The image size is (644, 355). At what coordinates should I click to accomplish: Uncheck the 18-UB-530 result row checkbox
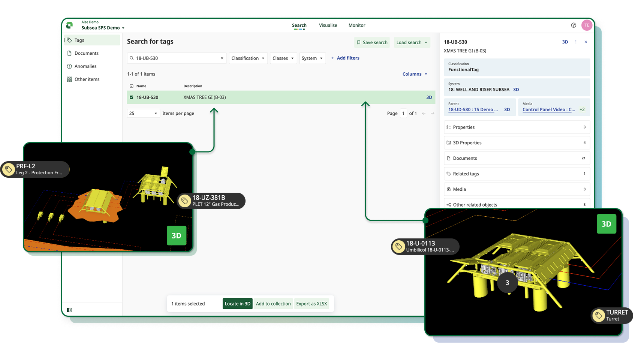coord(132,97)
